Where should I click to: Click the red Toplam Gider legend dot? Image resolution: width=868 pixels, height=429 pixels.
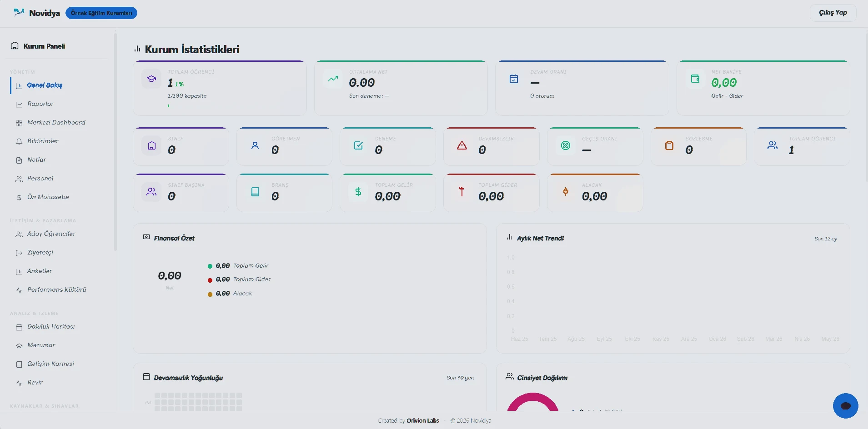tap(210, 280)
